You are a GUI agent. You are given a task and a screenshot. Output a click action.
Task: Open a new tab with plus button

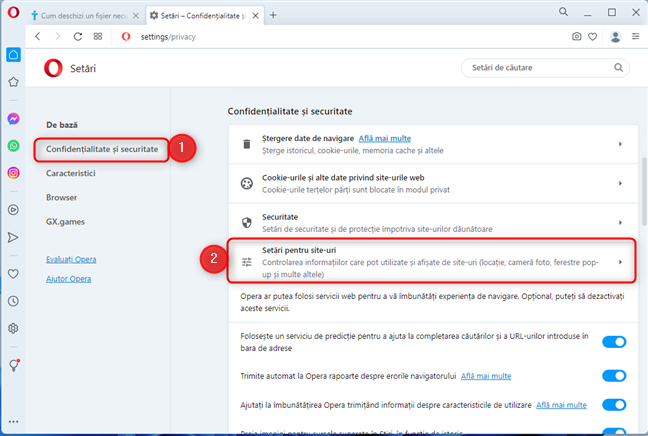click(273, 15)
